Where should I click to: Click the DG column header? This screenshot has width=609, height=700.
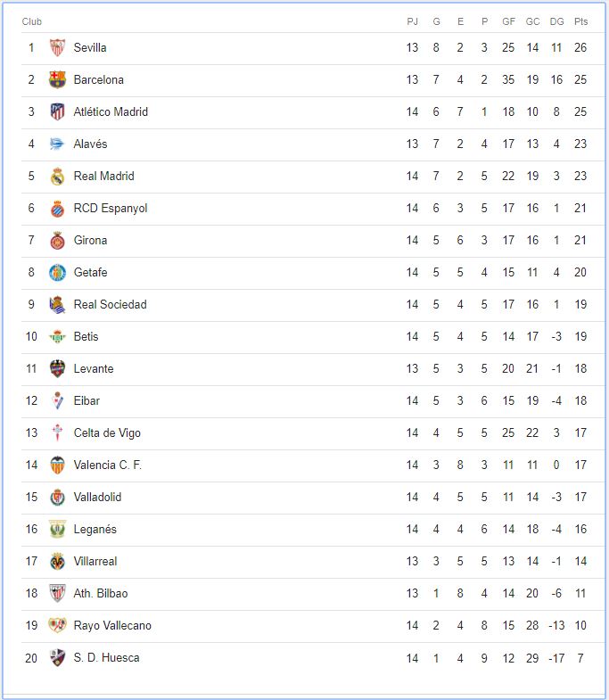556,21
